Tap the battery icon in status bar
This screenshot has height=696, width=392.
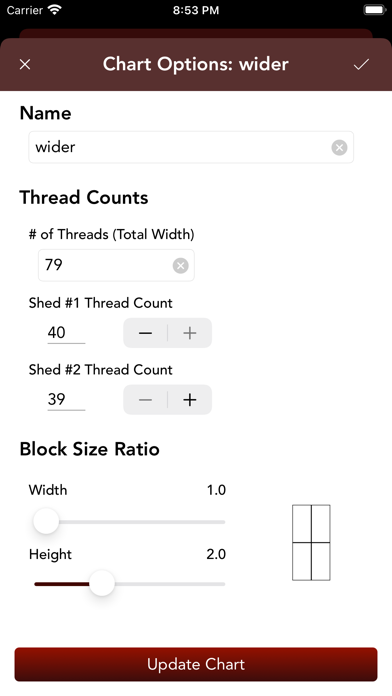pos(374,10)
